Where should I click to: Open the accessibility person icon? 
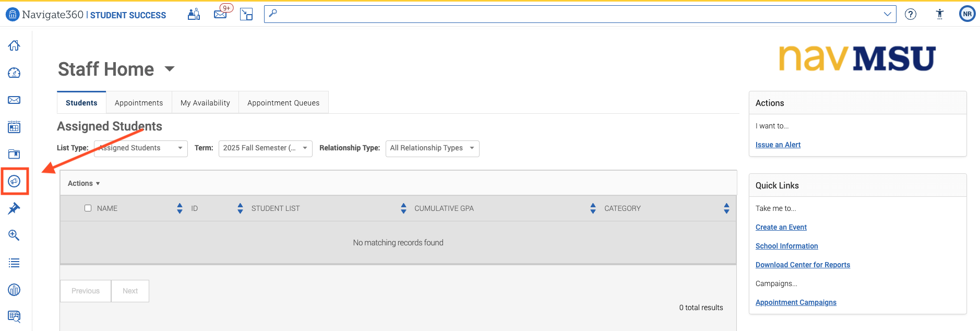tap(940, 14)
